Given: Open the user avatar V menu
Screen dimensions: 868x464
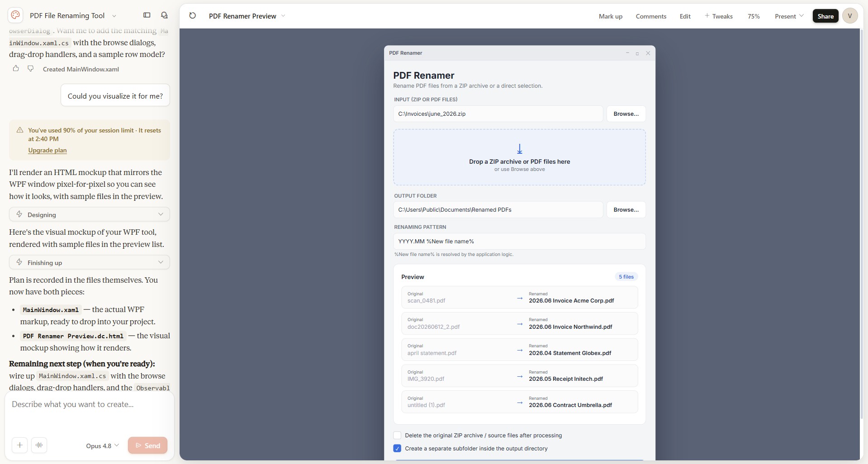Looking at the screenshot, I should point(850,16).
